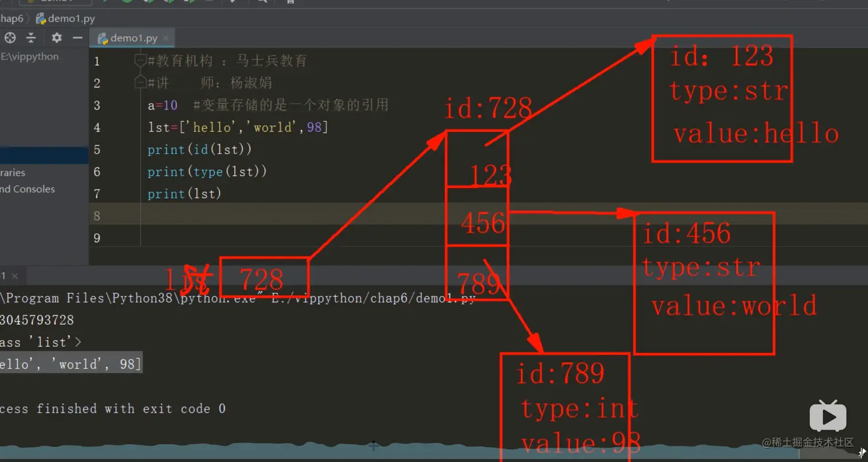Click line number 4 in the gutter

point(96,127)
